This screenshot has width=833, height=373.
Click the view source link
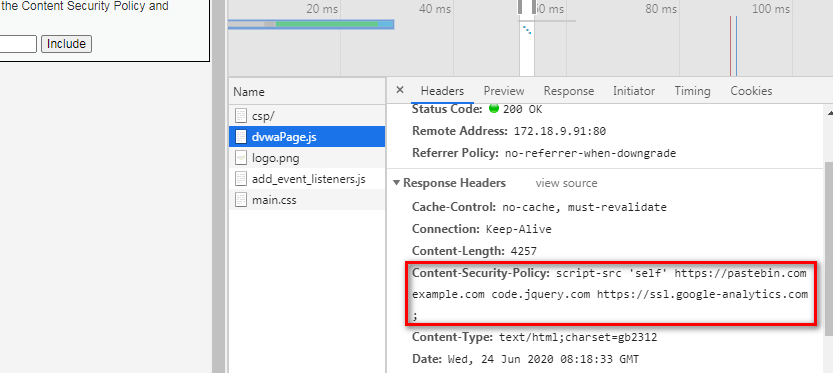coord(566,183)
